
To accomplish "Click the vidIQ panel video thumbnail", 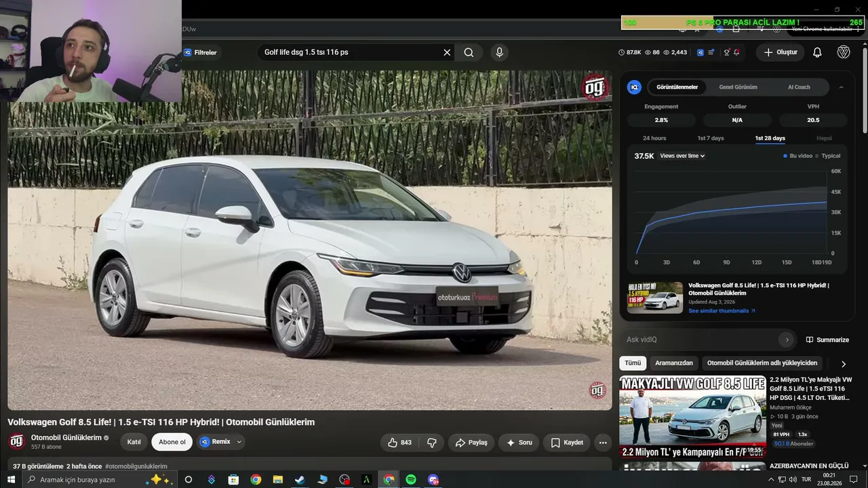I will 655,298.
